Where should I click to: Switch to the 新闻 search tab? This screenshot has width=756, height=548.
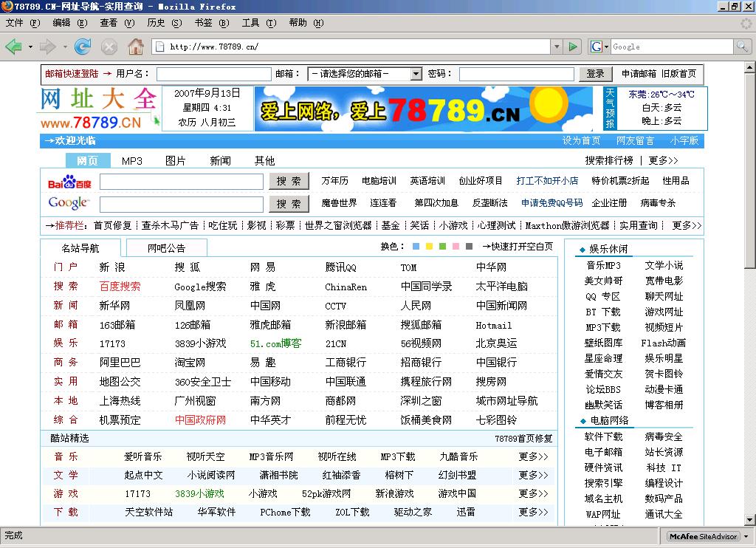tap(220, 161)
